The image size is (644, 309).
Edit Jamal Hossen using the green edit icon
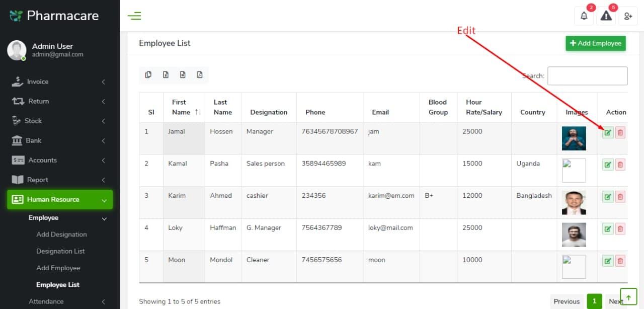[608, 132]
